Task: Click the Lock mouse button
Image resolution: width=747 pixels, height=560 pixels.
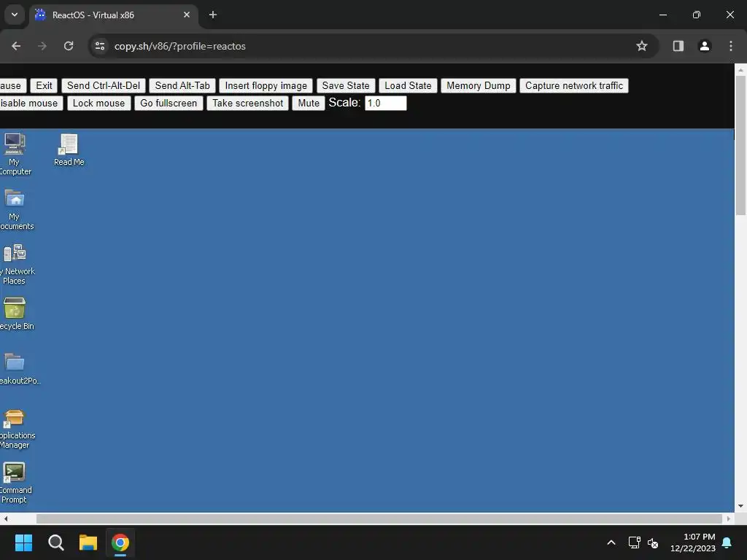Action: [98, 104]
